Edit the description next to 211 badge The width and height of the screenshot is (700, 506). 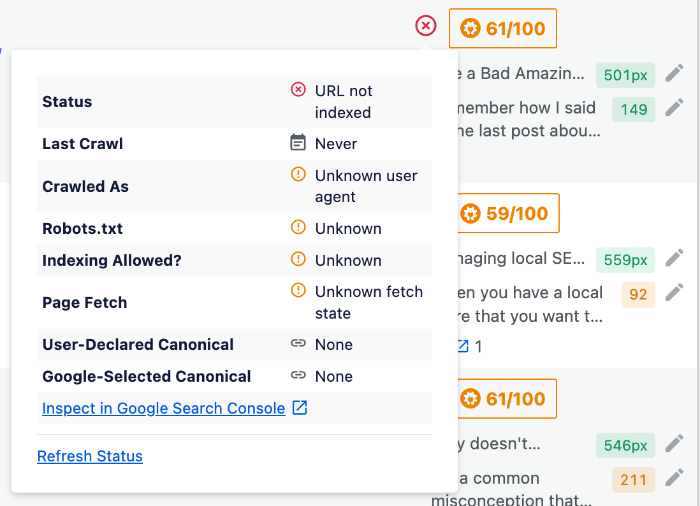point(674,478)
